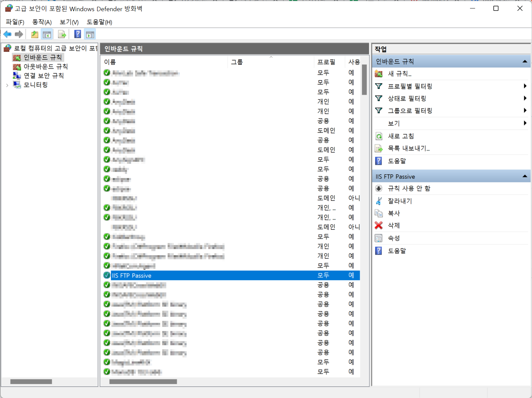Open the 동작(A) menu
532x398 pixels.
(x=42, y=22)
